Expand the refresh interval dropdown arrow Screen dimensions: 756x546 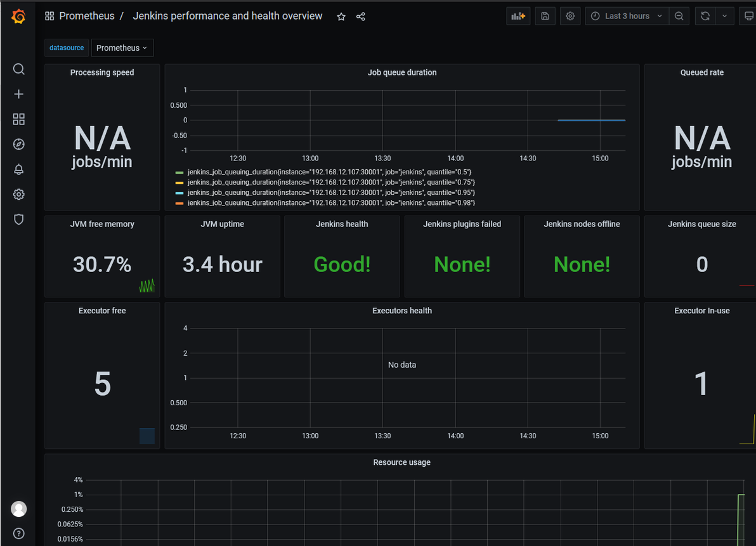pyautogui.click(x=724, y=16)
